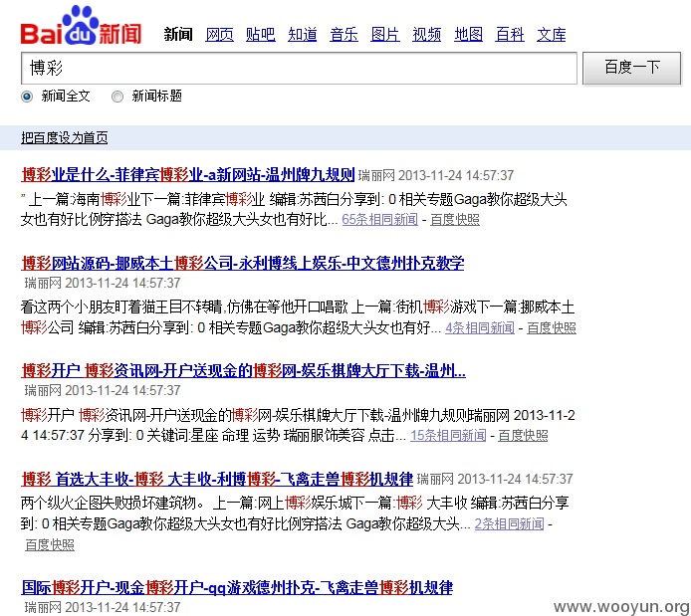Screen dimensions: 691x616
Task: Switch to the 图片 tab
Action: click(x=385, y=34)
